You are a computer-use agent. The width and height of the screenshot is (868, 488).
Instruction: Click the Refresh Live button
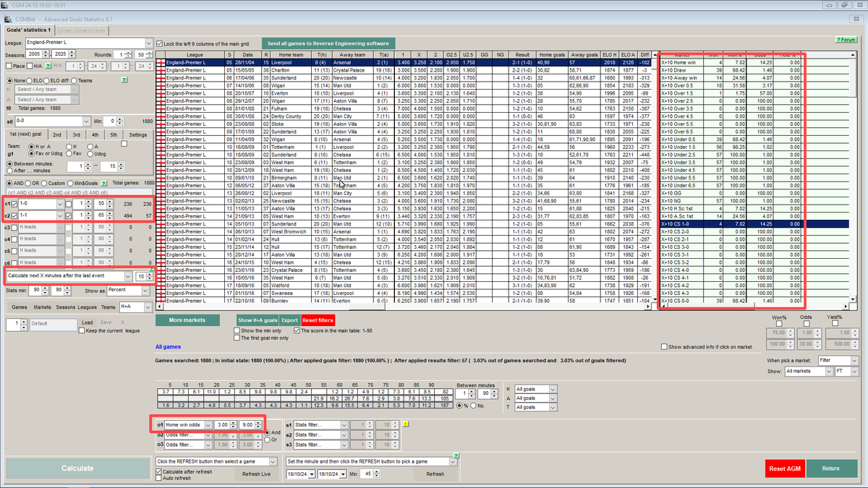[x=256, y=474]
